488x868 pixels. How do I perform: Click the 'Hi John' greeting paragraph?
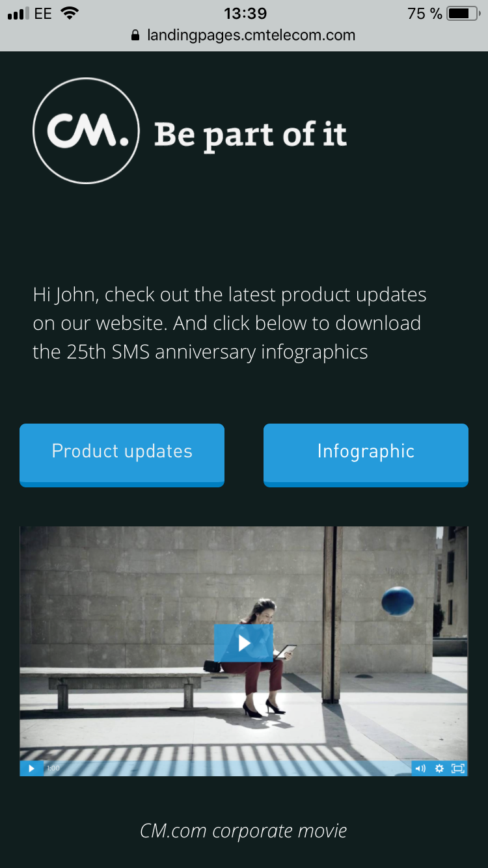tap(230, 323)
